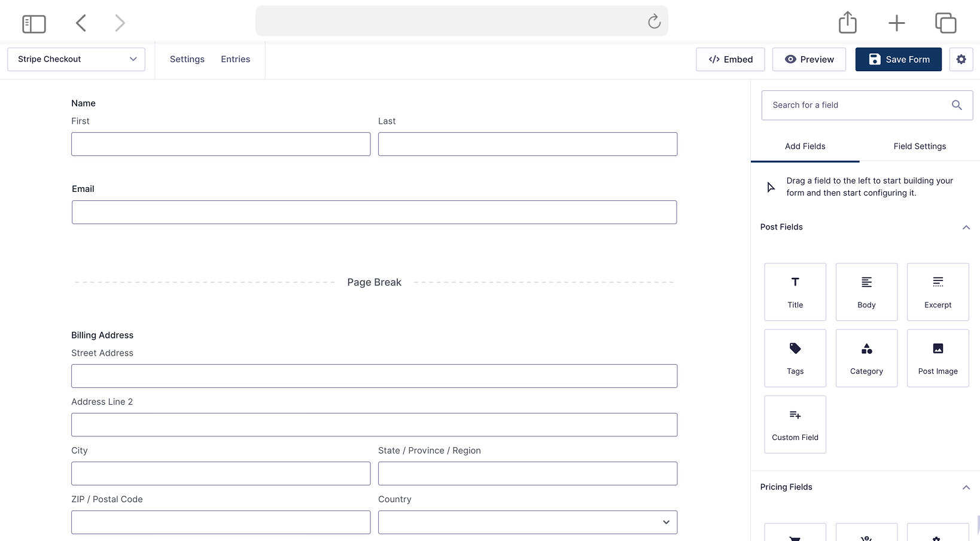Open the Country dropdown
The image size is (980, 541).
[x=527, y=522]
